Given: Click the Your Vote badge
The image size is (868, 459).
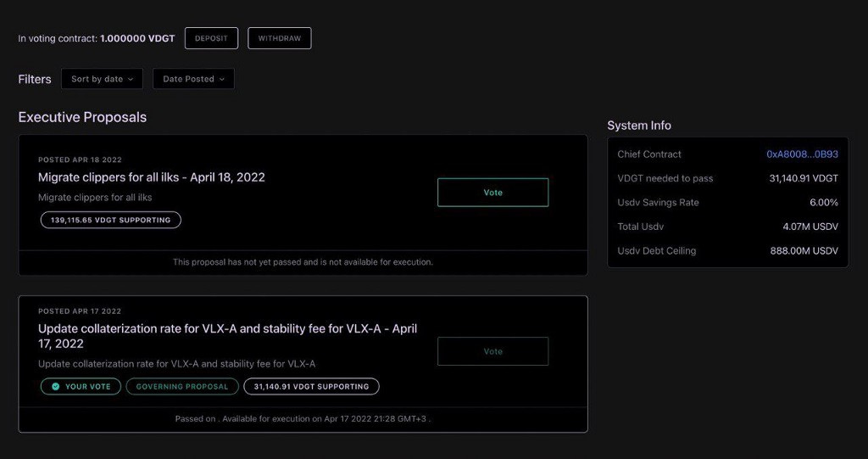Looking at the screenshot, I should (x=81, y=386).
